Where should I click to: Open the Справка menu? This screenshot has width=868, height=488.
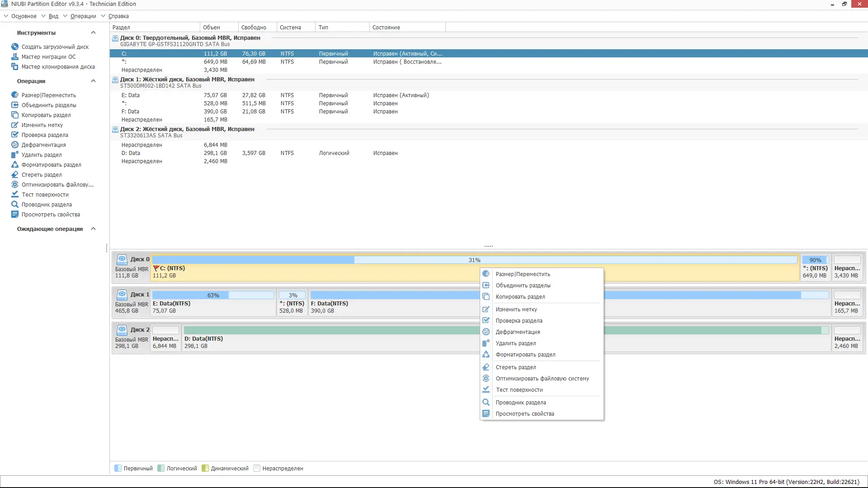[118, 16]
